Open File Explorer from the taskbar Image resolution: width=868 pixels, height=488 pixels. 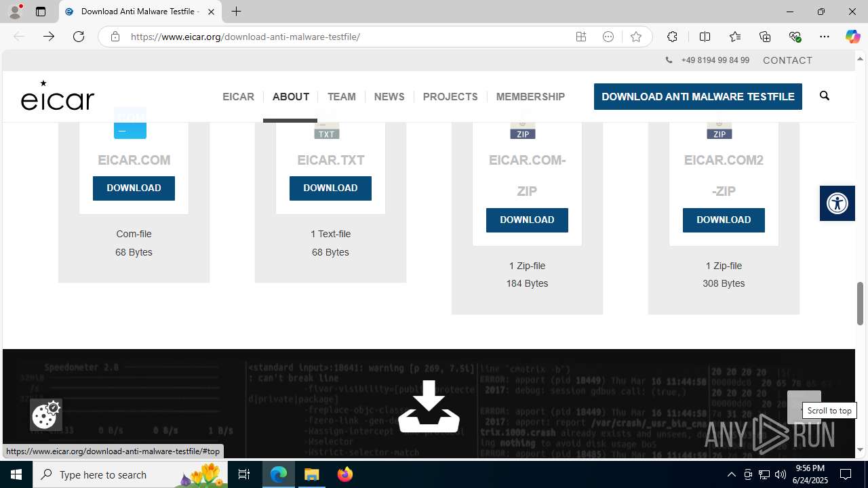point(312,474)
